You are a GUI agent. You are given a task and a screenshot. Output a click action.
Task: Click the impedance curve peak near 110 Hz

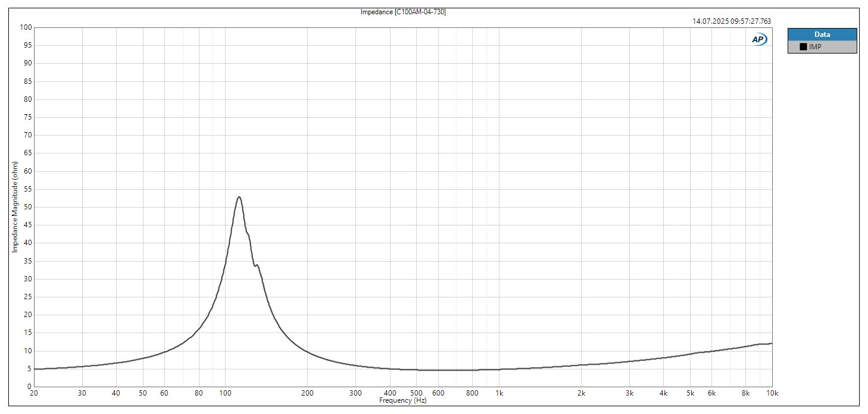pos(240,196)
